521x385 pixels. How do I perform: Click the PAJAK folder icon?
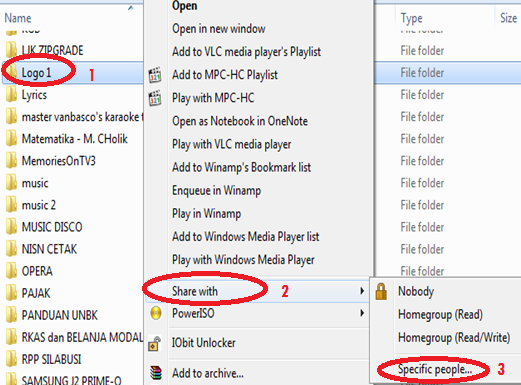pyautogui.click(x=11, y=292)
